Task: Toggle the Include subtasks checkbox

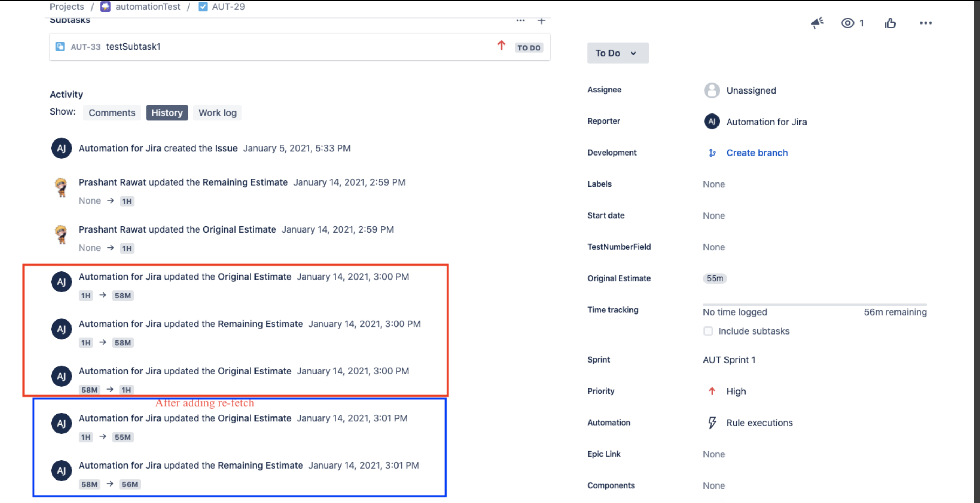Action: [x=708, y=330]
